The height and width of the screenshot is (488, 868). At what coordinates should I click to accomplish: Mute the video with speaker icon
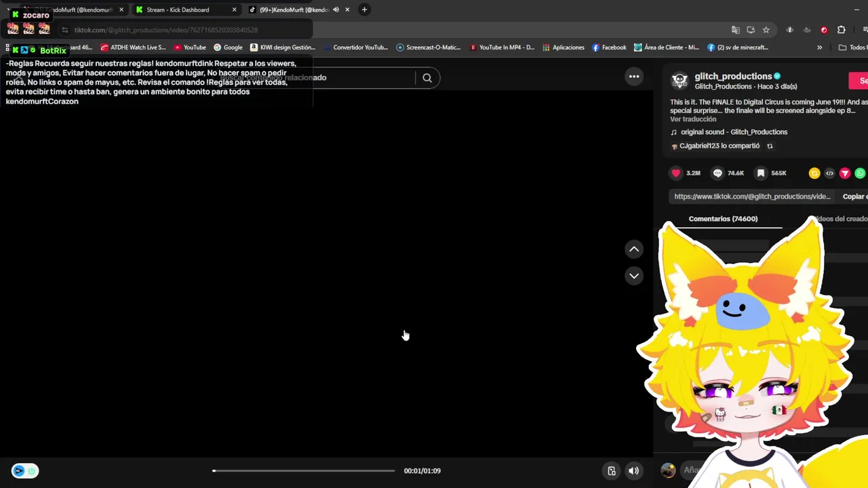(633, 471)
